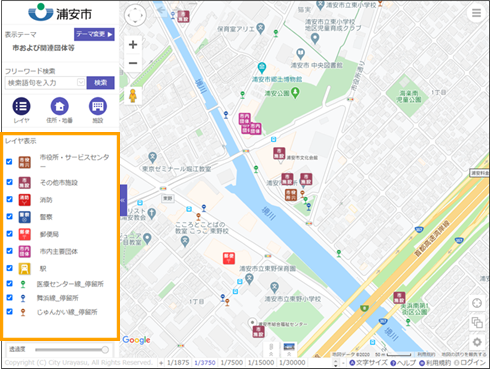Select the Street View pegman icon
This screenshot has height=369, width=490.
pos(133,96)
